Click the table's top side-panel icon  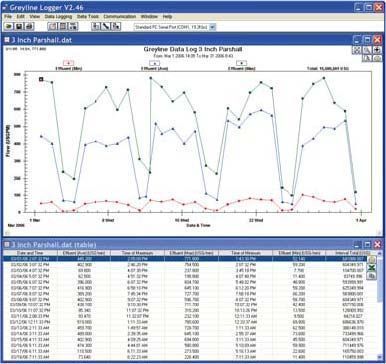[372, 259]
